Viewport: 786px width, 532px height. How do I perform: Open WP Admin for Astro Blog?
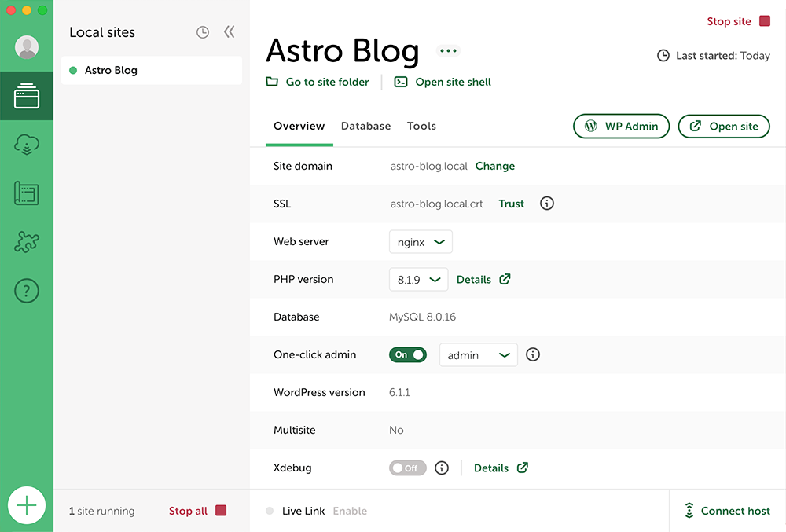[x=621, y=126]
